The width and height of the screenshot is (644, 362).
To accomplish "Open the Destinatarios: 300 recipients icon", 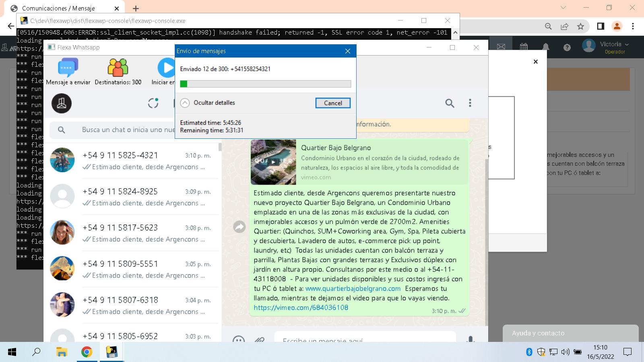I will pyautogui.click(x=118, y=72).
